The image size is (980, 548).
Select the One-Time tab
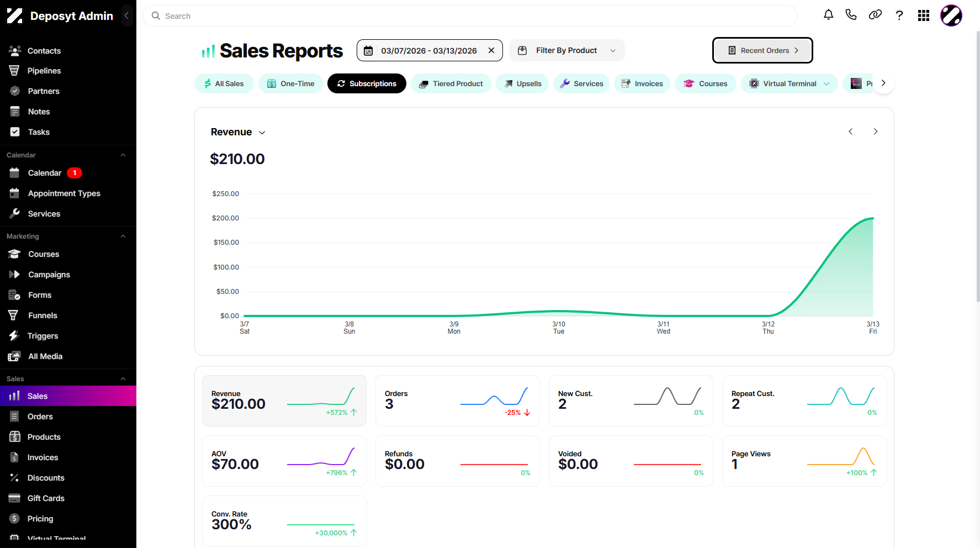[x=291, y=83]
